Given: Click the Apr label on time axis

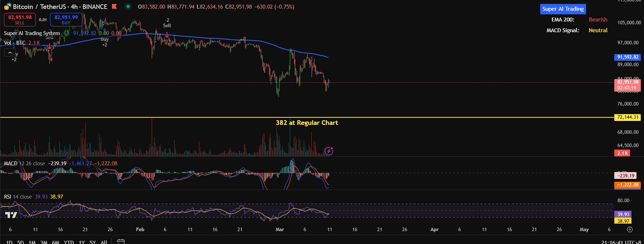Looking at the screenshot, I should [x=434, y=229].
